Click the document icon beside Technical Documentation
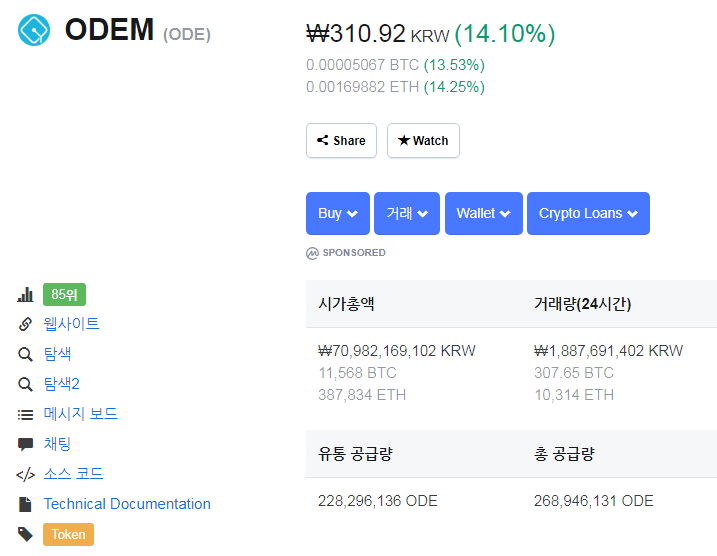Image resolution: width=717 pixels, height=556 pixels. pyautogui.click(x=25, y=504)
